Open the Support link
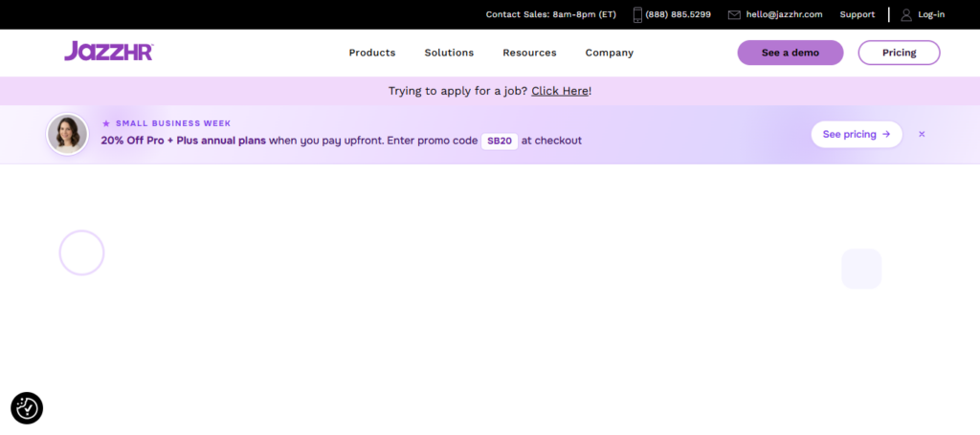 pos(857,14)
